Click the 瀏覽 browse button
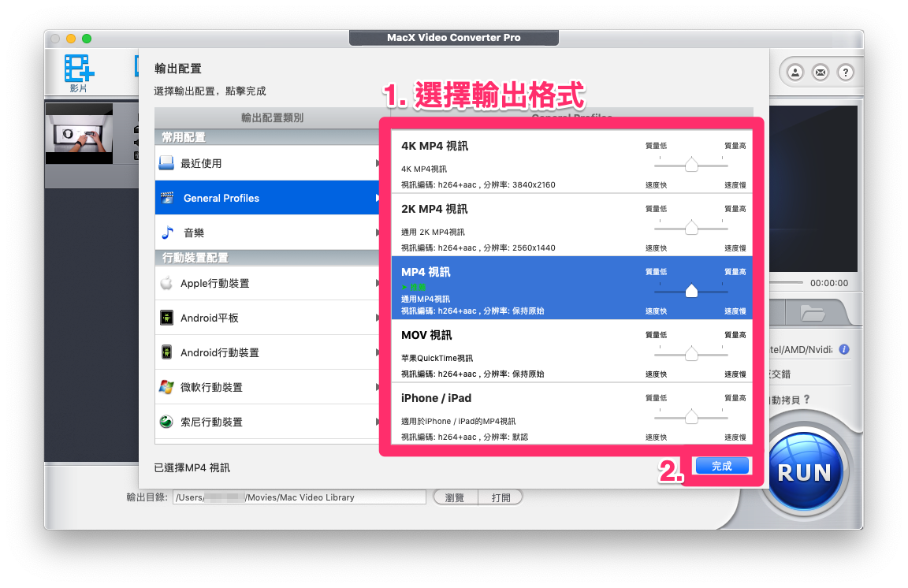 point(455,497)
